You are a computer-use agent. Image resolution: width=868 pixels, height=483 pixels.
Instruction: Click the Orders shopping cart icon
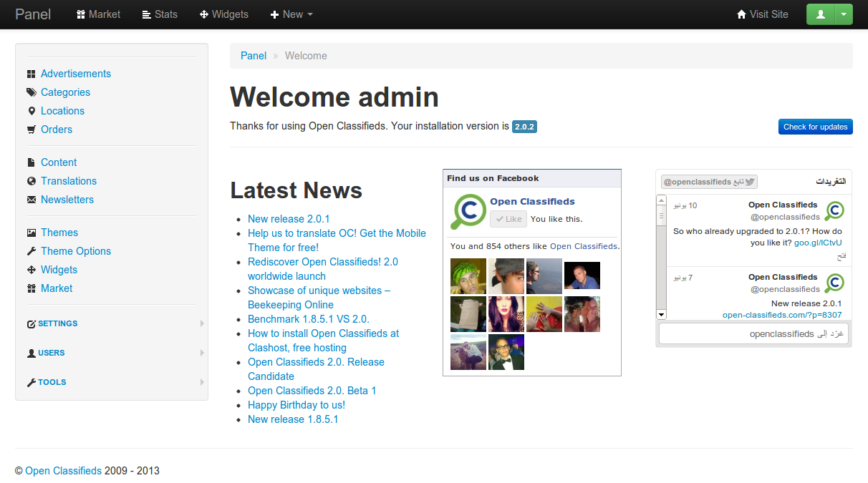pyautogui.click(x=31, y=130)
